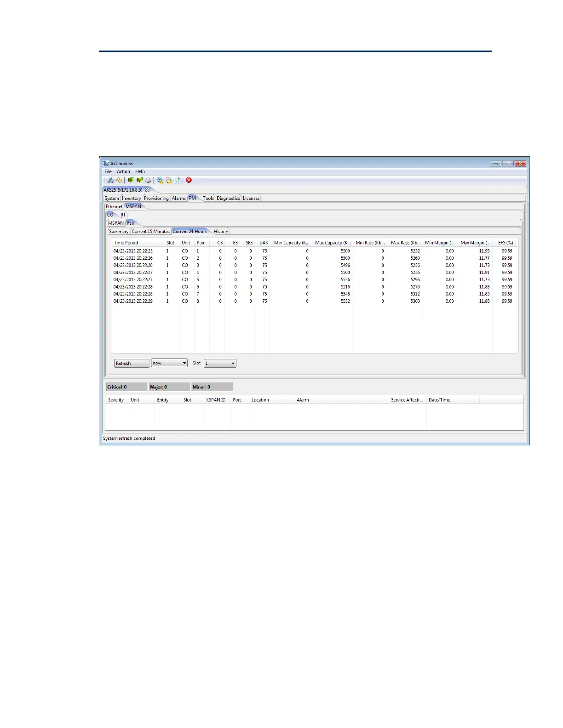
Task: Click the blue tag warning toolbar icon
Action: tap(160, 181)
